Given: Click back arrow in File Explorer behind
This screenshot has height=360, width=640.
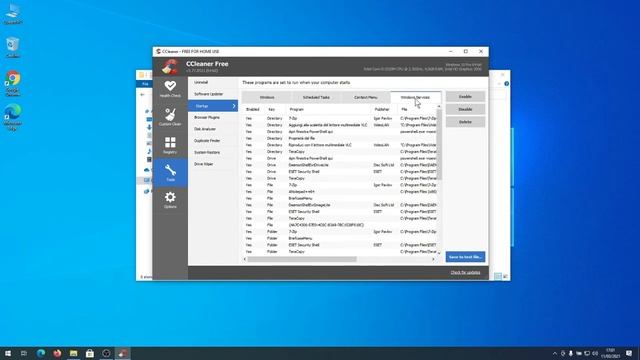Looking at the screenshot, I should pyautogui.click(x=142, y=95).
